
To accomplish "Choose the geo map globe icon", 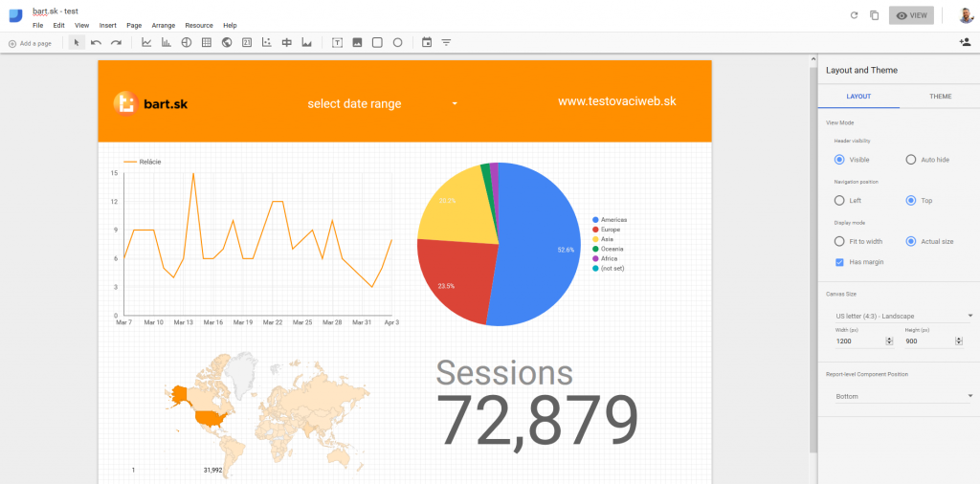I will (x=227, y=43).
